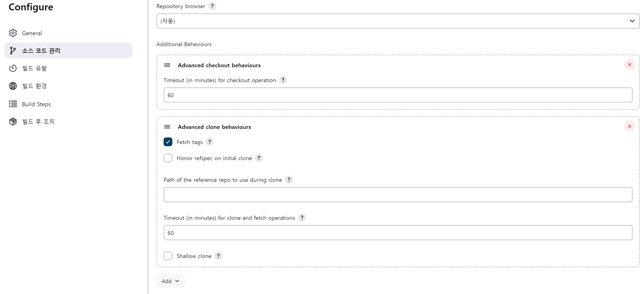This screenshot has height=294, width=644.
Task: Open the Repository browser dropdown
Action: 398,21
